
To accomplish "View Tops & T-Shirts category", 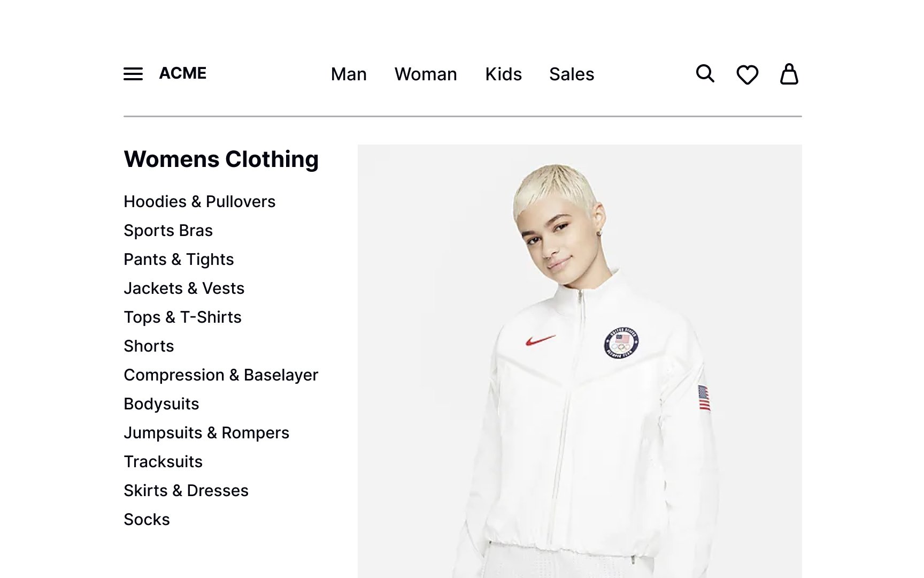I will (x=182, y=317).
